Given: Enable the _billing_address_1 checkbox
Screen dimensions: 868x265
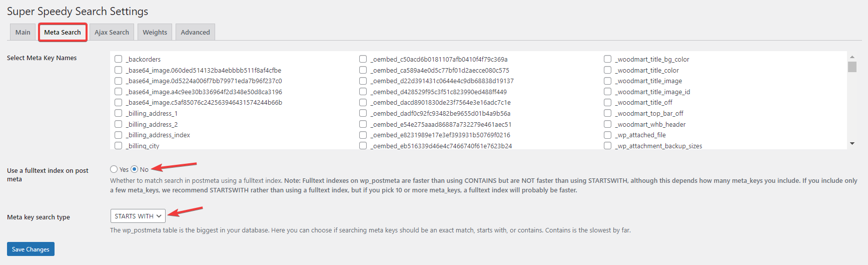Looking at the screenshot, I should point(119,113).
